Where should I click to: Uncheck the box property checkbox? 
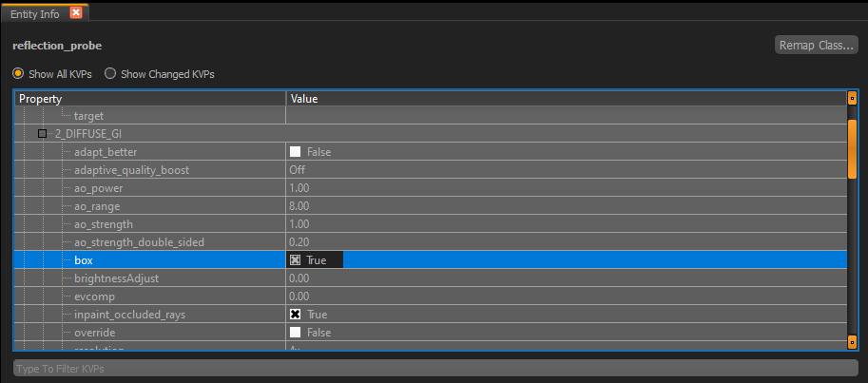295,260
